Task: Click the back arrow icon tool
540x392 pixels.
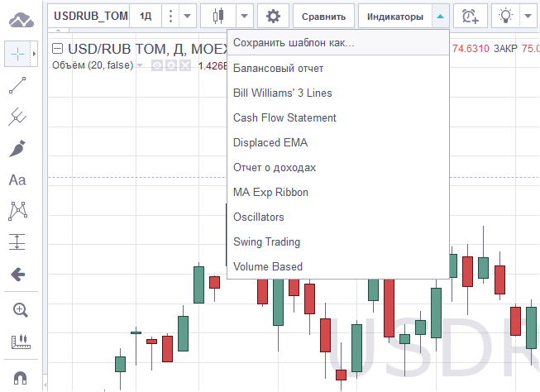Action: coord(17,274)
